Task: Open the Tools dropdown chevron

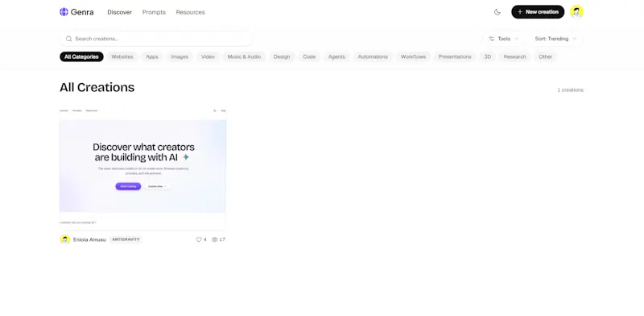Action: pos(517,39)
